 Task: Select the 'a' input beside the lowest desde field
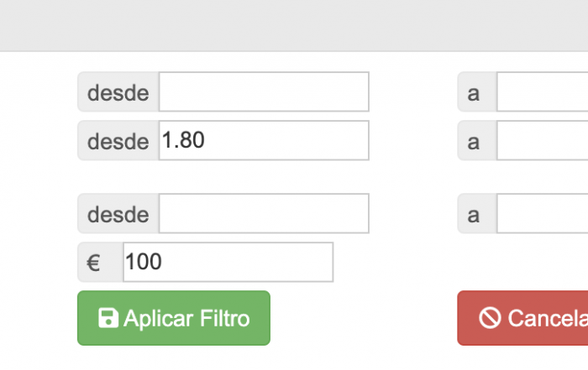(x=543, y=213)
